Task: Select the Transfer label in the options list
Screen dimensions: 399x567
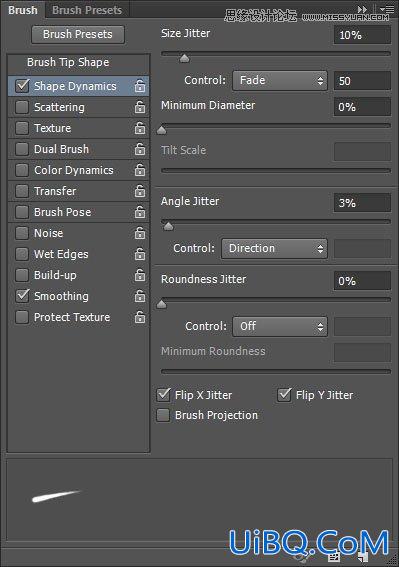Action: point(55,191)
